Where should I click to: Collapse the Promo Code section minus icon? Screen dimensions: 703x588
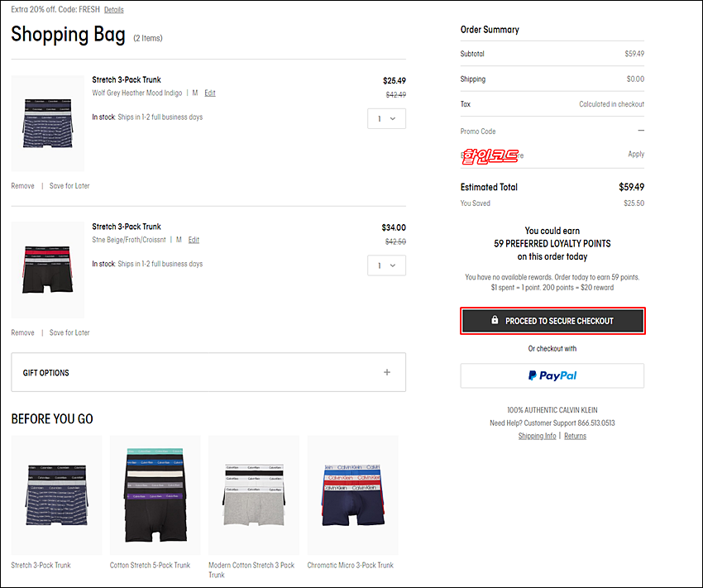pyautogui.click(x=640, y=131)
